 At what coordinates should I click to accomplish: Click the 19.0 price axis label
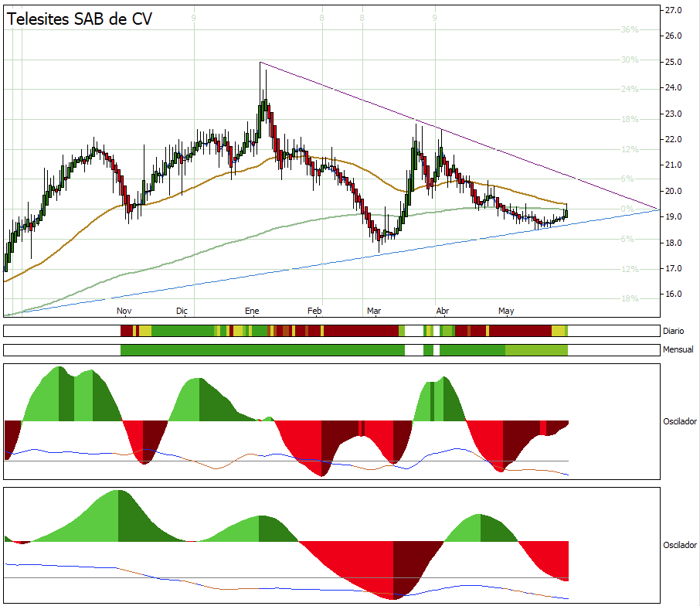point(673,216)
